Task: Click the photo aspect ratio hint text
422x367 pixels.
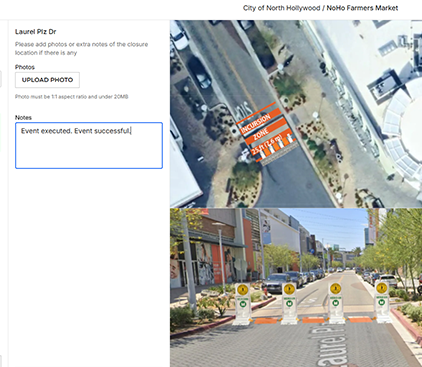Action: [x=72, y=97]
